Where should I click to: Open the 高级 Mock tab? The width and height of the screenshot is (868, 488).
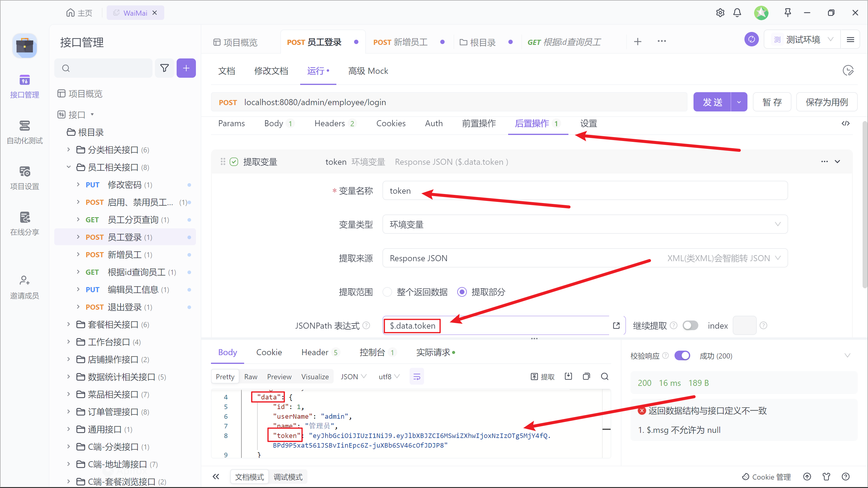click(368, 71)
